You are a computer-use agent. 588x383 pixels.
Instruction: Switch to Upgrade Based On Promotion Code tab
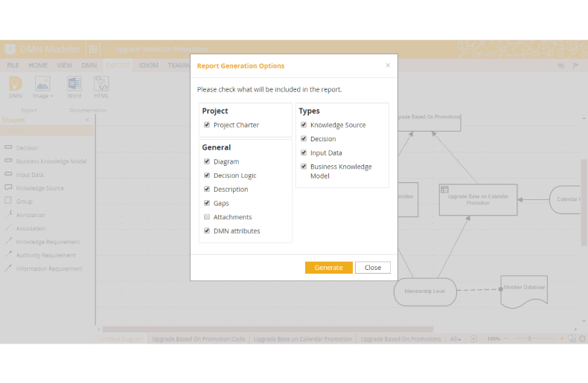coord(198,339)
